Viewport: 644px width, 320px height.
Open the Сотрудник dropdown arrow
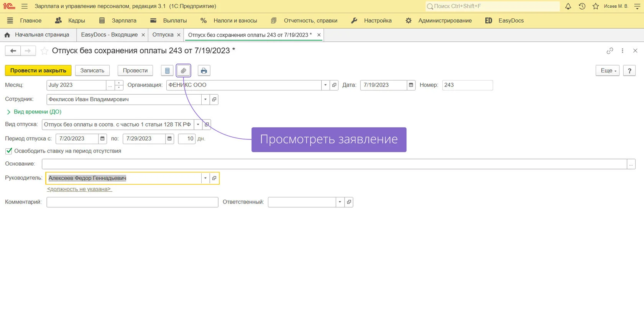click(205, 99)
